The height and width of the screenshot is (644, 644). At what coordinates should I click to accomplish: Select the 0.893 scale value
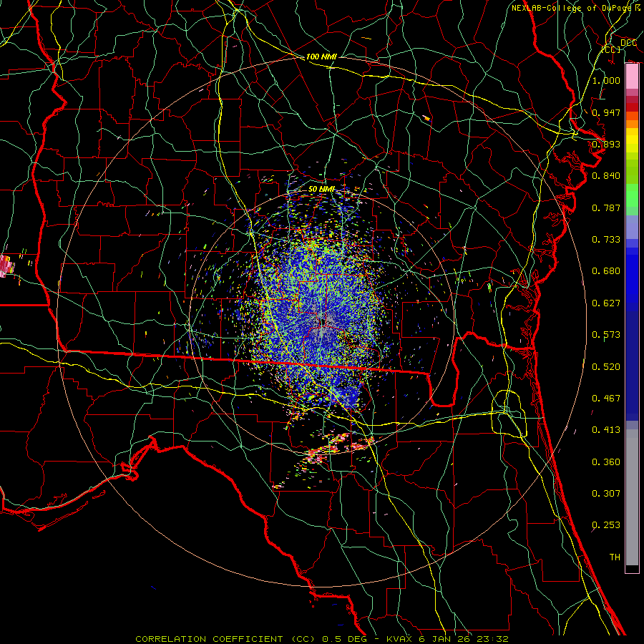(606, 144)
